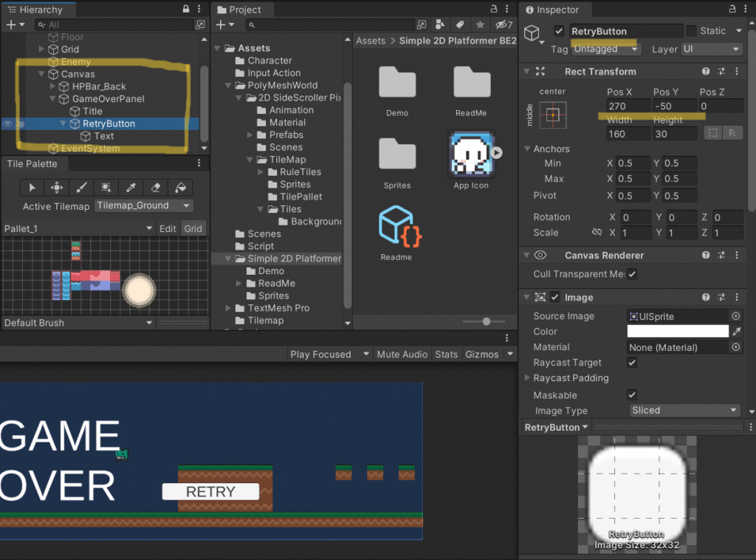Viewport: 756px width, 560px height.
Task: Choose the eyedropper Picker tool in Tile Palette
Action: pyautogui.click(x=131, y=188)
